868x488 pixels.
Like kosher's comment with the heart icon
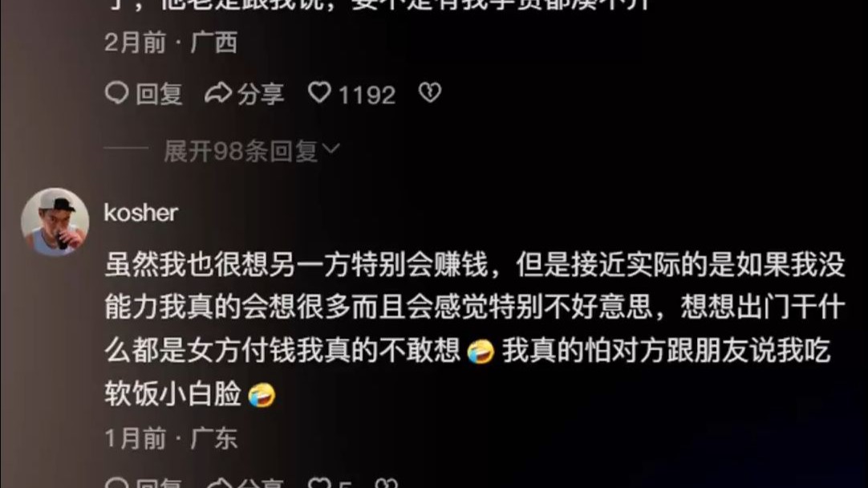click(319, 484)
